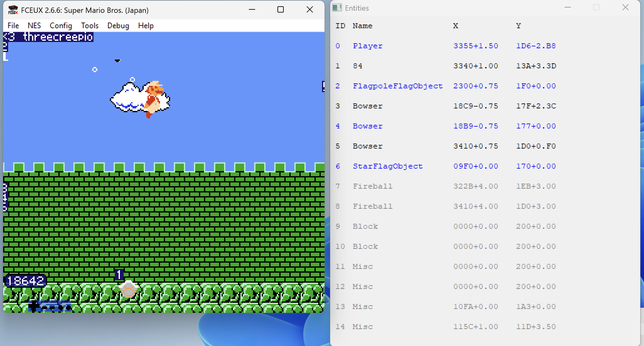This screenshot has width=644, height=346.
Task: Open the Debug menu
Action: [x=118, y=26]
